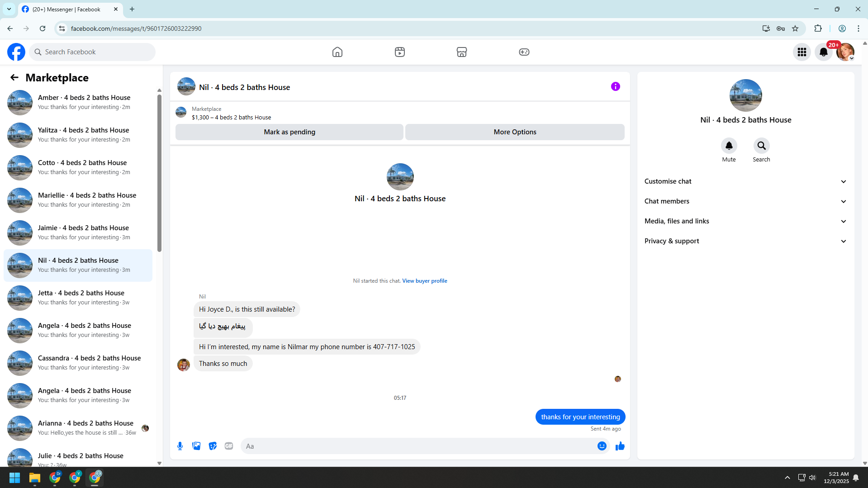Expand Privacy & support section
Screen dimensions: 868x488
click(746, 241)
